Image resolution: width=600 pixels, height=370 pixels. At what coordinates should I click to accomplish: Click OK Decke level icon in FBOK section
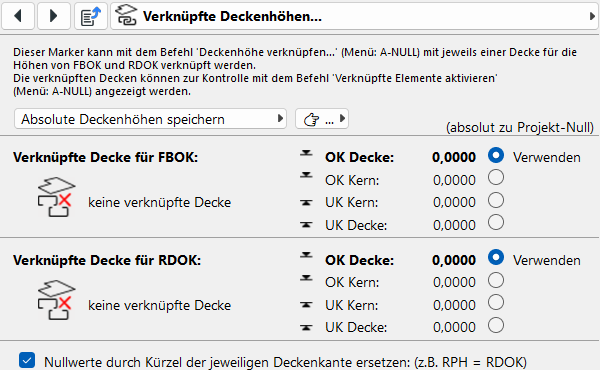[x=306, y=153]
